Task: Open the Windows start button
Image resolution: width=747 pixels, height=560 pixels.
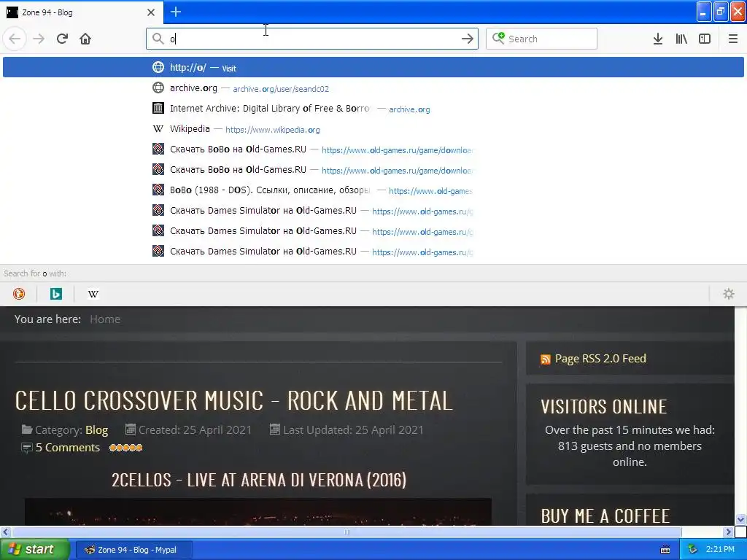Action: 34,550
